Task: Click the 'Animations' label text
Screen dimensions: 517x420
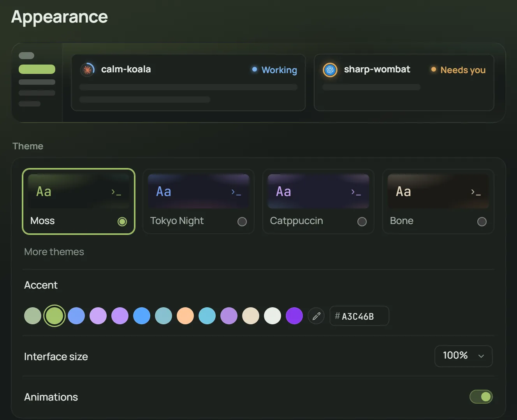Action: [51, 397]
